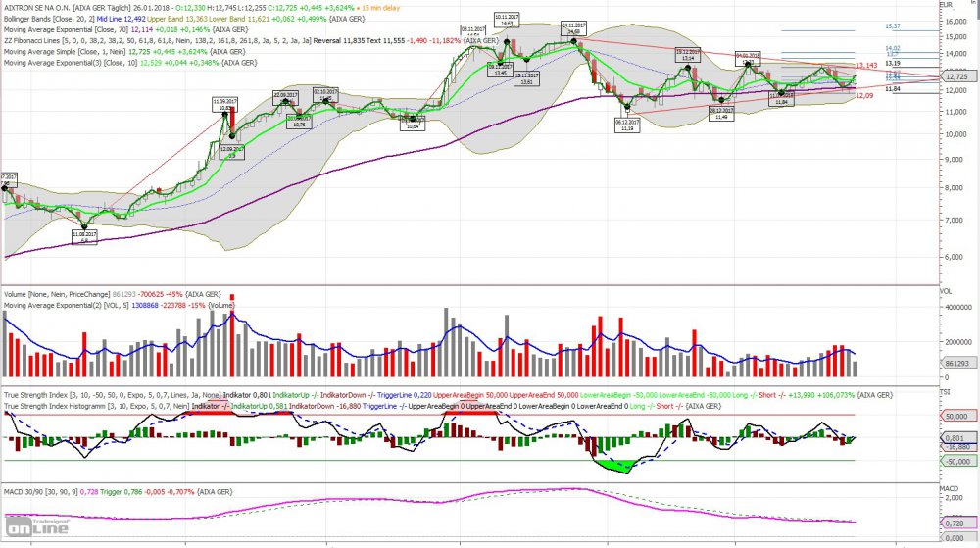980x548 pixels.
Task: Click the pivot label showing 10,64
Action: point(413,123)
